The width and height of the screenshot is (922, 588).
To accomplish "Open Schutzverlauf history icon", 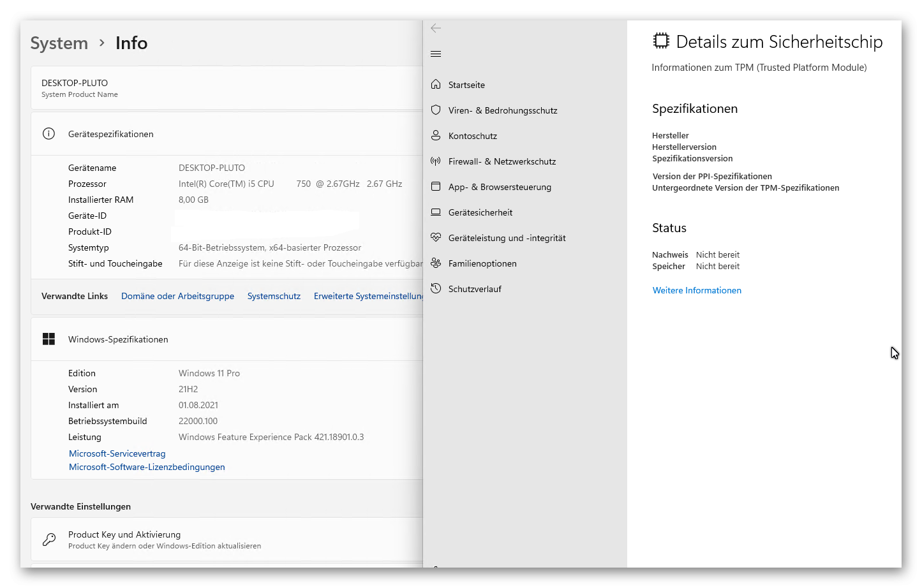I will 436,288.
